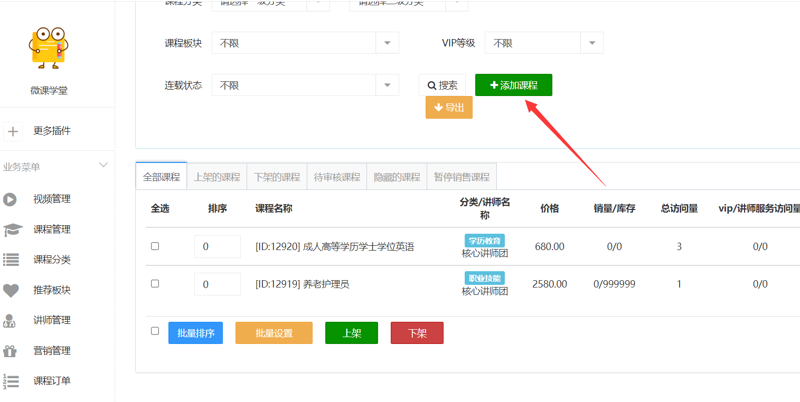Check the box for course ID:12919
Screen dimensions: 800x402
155,284
